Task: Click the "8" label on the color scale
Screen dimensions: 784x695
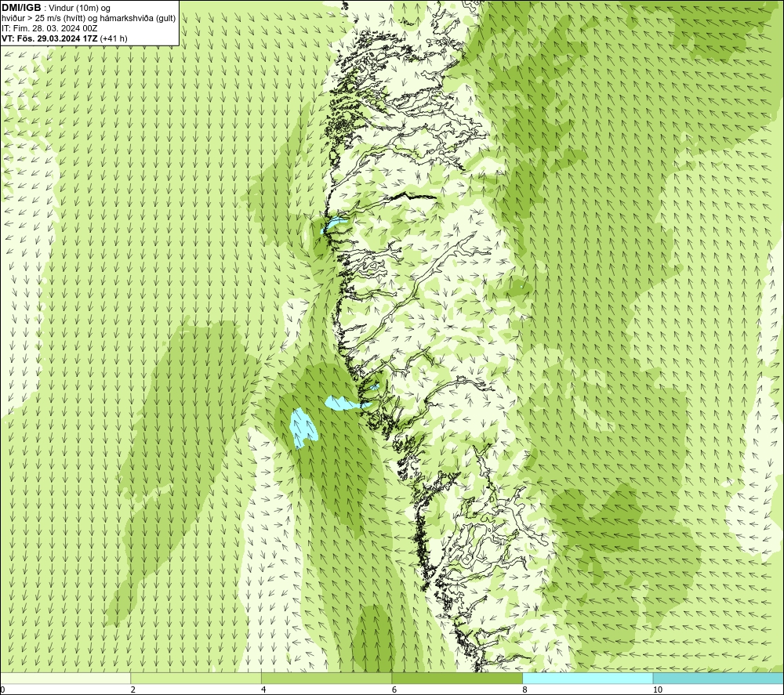Action: pos(525,690)
